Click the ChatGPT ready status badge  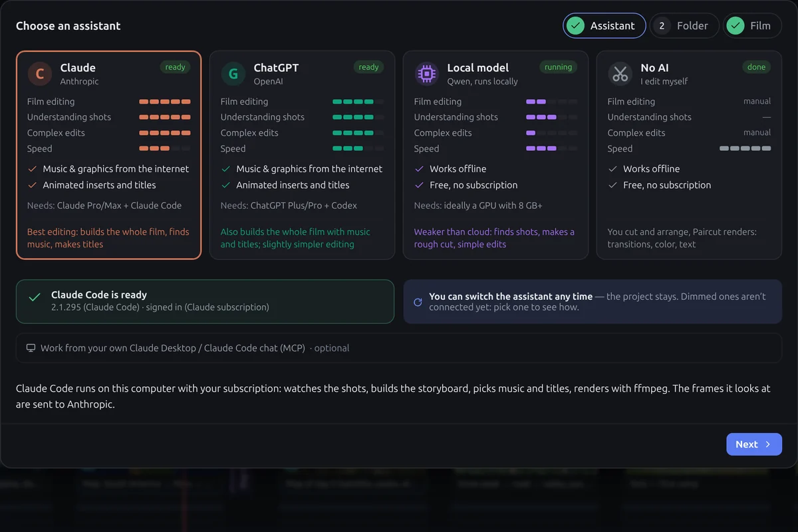click(x=369, y=67)
